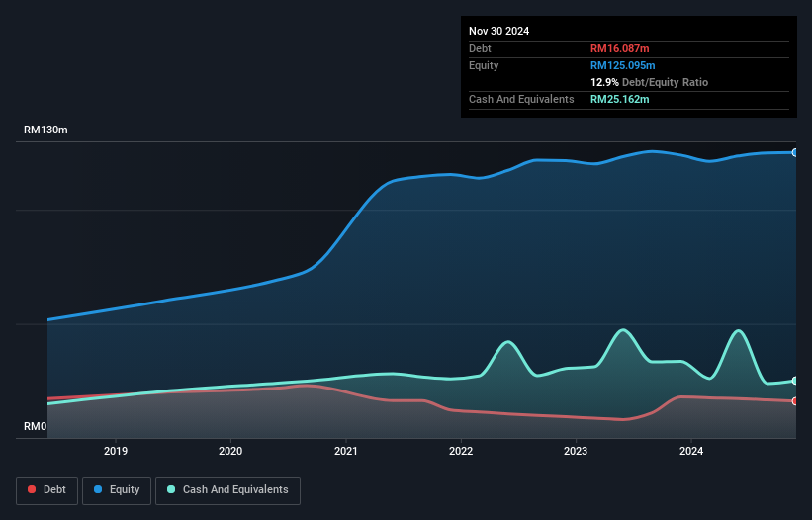Viewport: 812px width, 520px height.
Task: Click the 2023 x-axis label
Action: pos(576,451)
